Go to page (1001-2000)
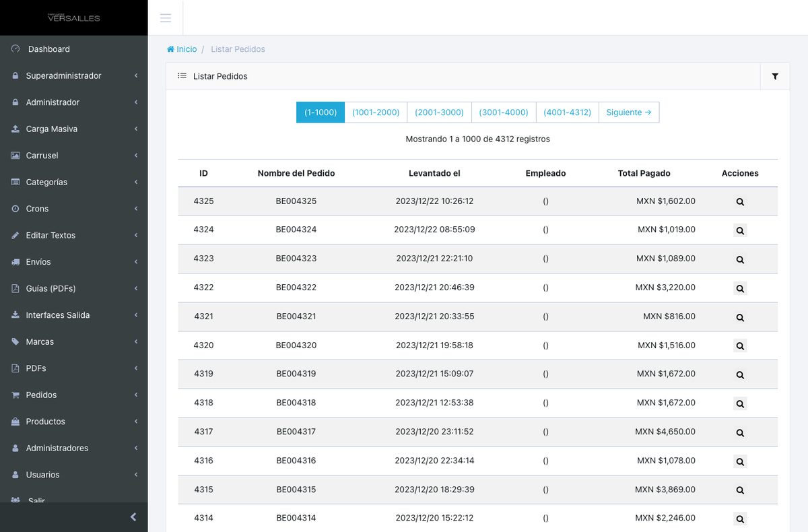Viewport: 808px width, 532px height. (x=376, y=112)
